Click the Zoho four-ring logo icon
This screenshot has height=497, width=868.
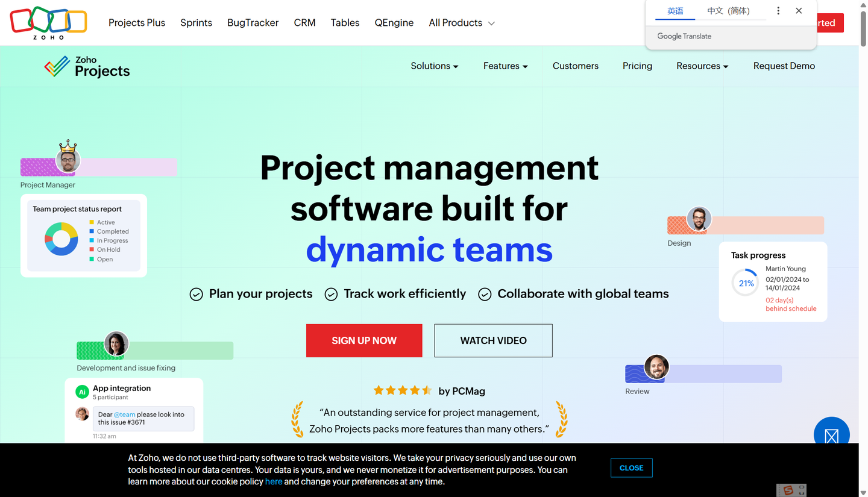coord(48,20)
